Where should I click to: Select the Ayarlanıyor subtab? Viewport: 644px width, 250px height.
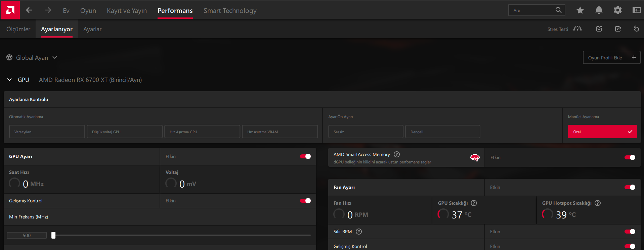57,29
